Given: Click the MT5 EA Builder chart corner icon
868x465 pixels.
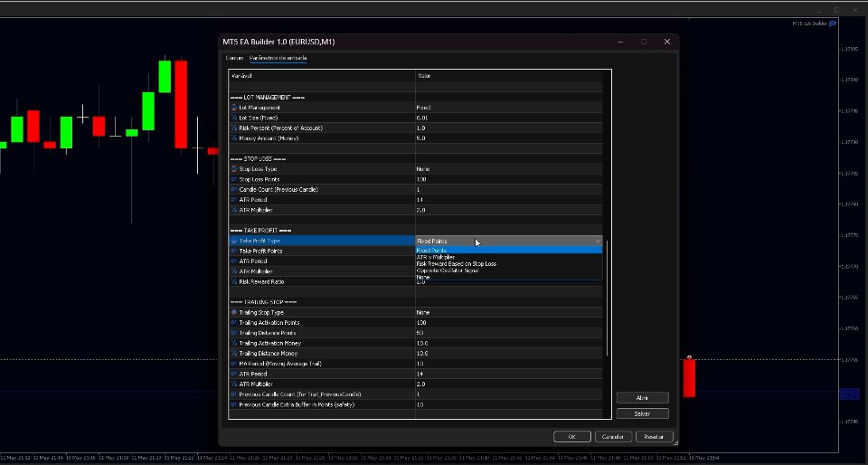Looking at the screenshot, I should pyautogui.click(x=833, y=24).
